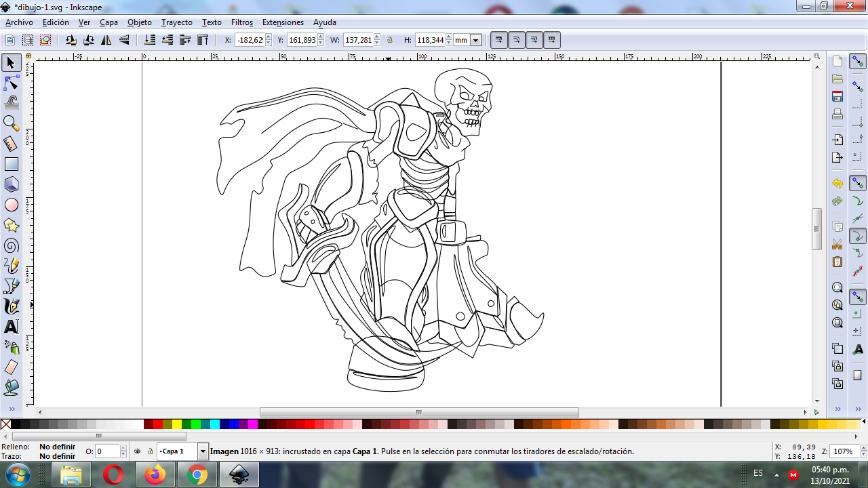The height and width of the screenshot is (488, 868).
Task: Select the Bezier pen tool
Action: [x=11, y=286]
